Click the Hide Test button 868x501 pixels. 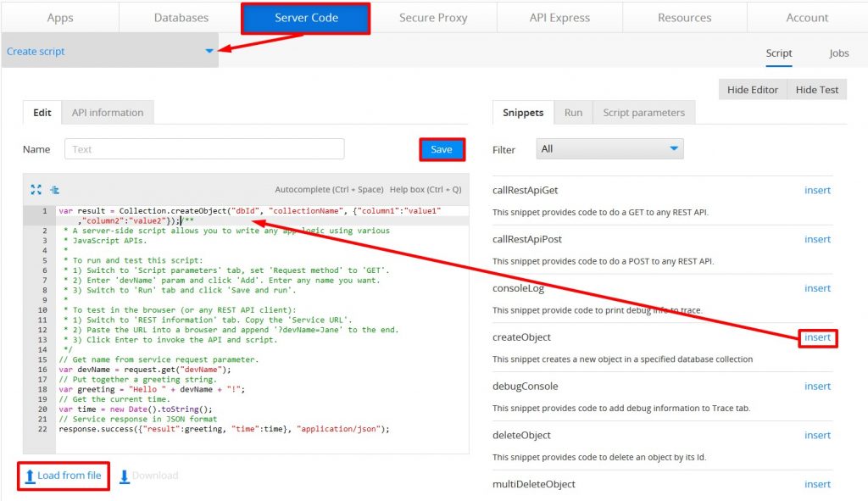[817, 90]
